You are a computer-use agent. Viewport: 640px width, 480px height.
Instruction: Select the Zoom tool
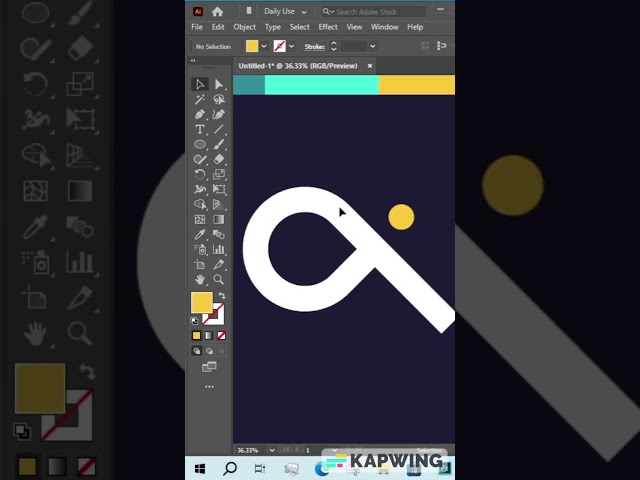click(x=219, y=280)
